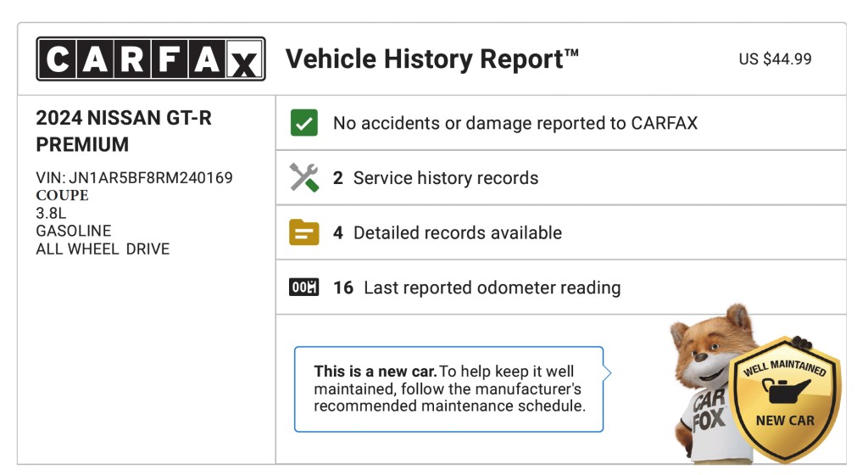This screenshot has width=868, height=475.
Task: Click the odometer value 16
Action: click(x=343, y=288)
